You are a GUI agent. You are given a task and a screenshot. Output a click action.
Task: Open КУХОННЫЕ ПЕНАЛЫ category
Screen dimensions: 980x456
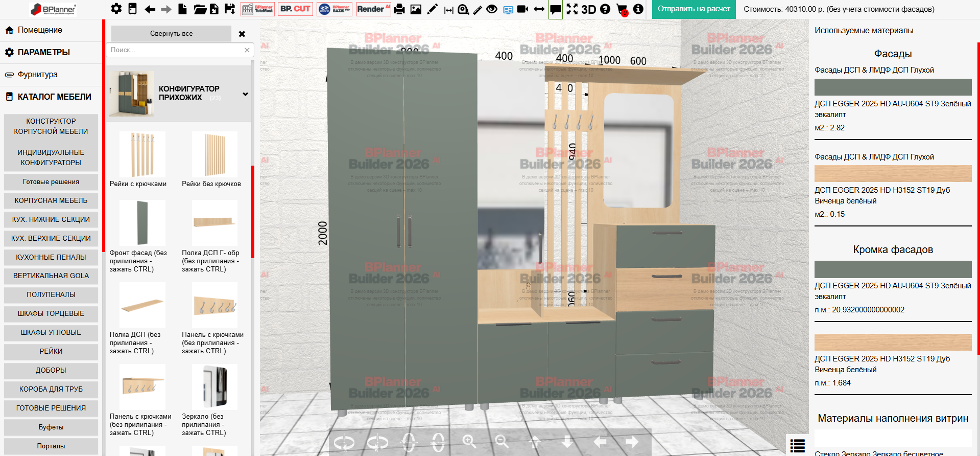(51, 257)
